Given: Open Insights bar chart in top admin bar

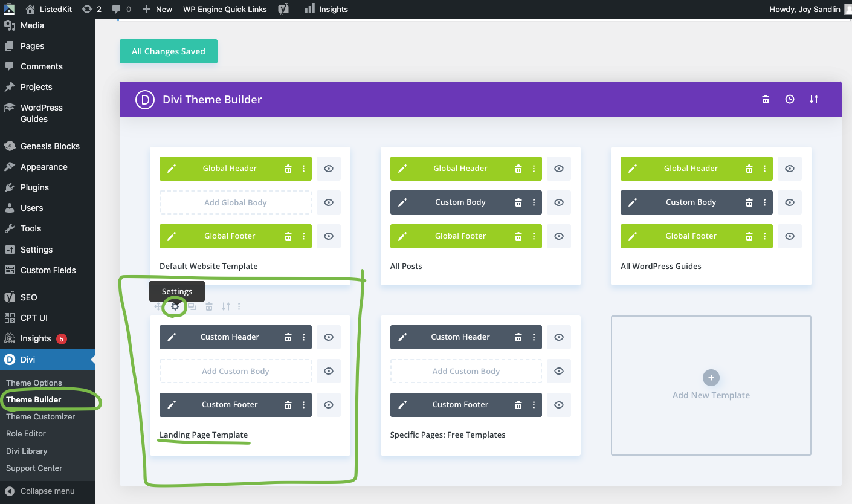Looking at the screenshot, I should pyautogui.click(x=326, y=9).
